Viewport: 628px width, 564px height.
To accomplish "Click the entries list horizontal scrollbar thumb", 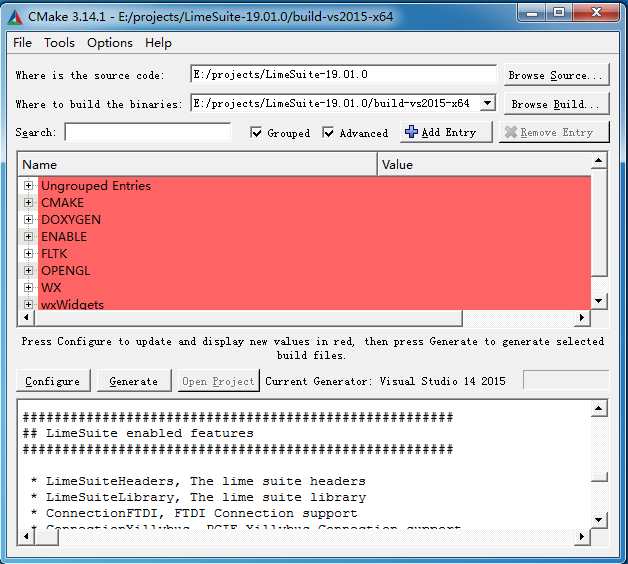I will pyautogui.click(x=248, y=318).
